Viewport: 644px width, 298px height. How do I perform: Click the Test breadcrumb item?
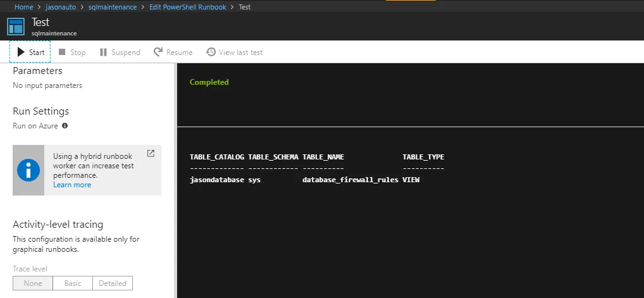[x=244, y=7]
